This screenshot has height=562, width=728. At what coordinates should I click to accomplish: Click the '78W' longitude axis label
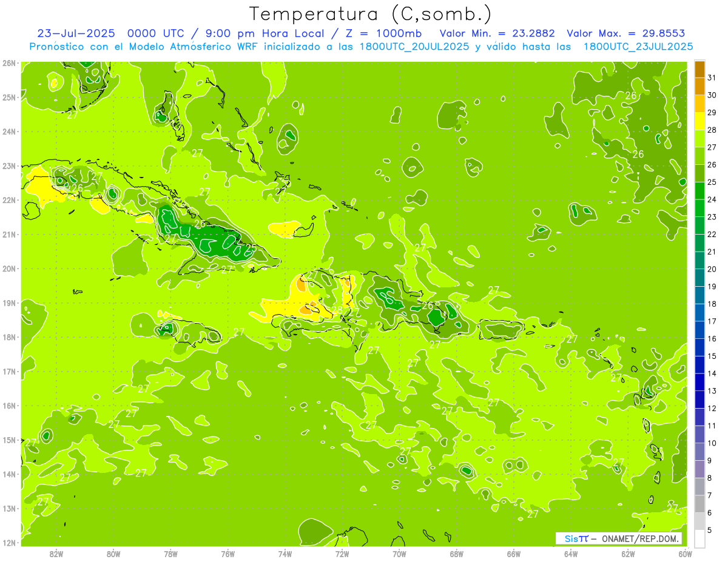point(170,554)
